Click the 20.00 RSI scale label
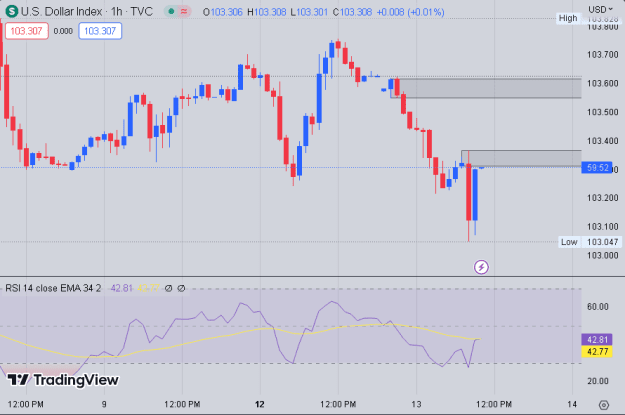625x415 pixels. click(x=597, y=381)
